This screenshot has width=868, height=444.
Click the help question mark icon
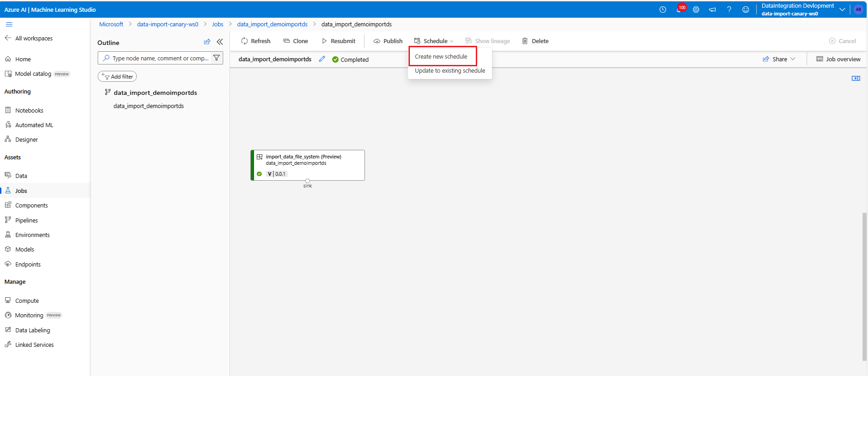[729, 10]
